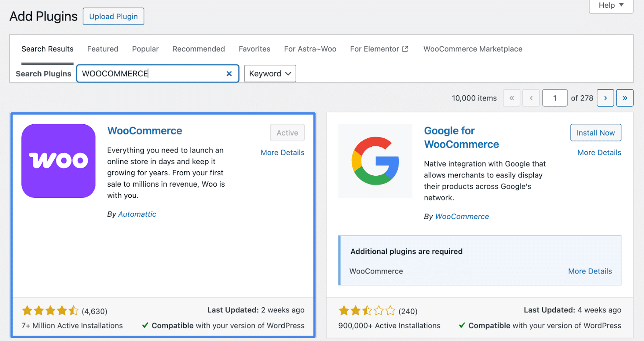Focus the Search Plugins input field
Screen dimensions: 644x341
158,74
